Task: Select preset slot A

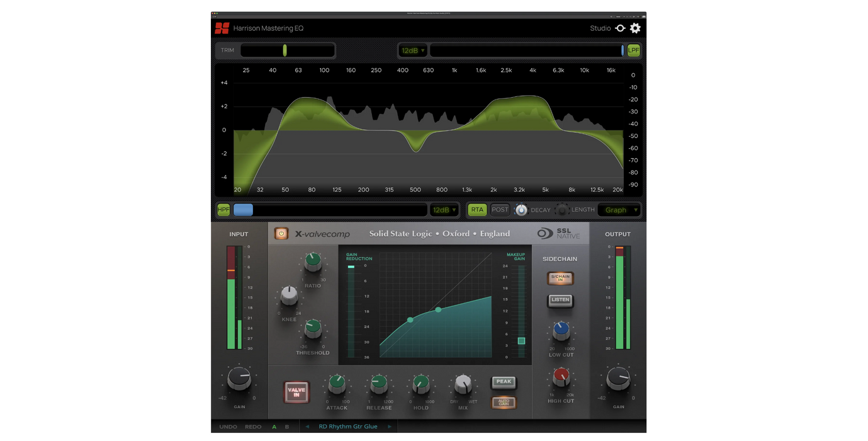Action: coord(274,427)
